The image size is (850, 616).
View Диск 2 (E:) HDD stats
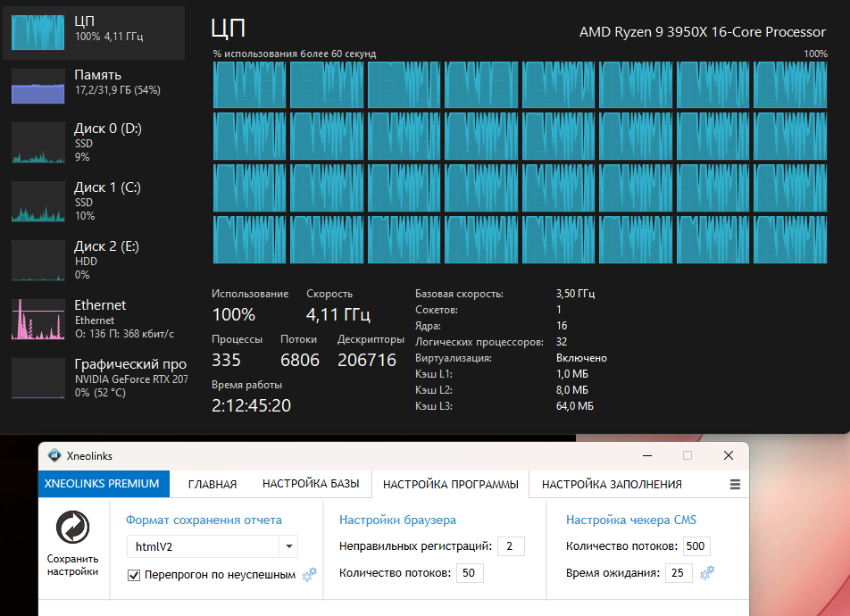[x=93, y=261]
